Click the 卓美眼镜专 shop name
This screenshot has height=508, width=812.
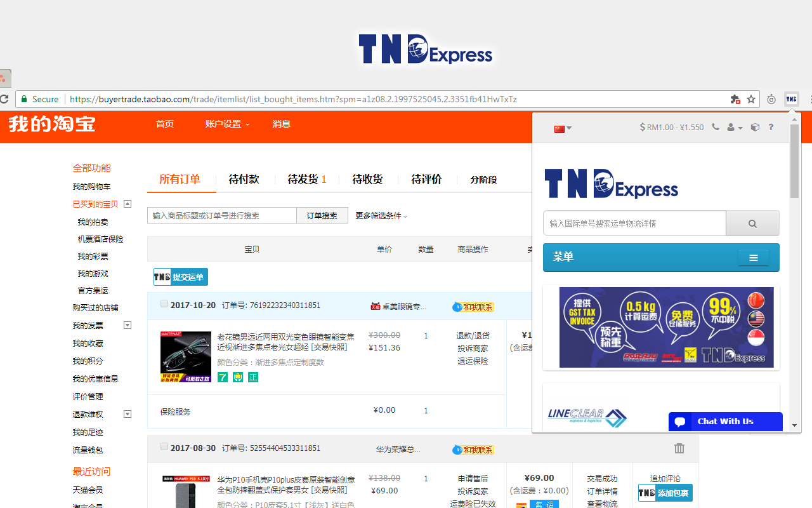[x=404, y=306]
